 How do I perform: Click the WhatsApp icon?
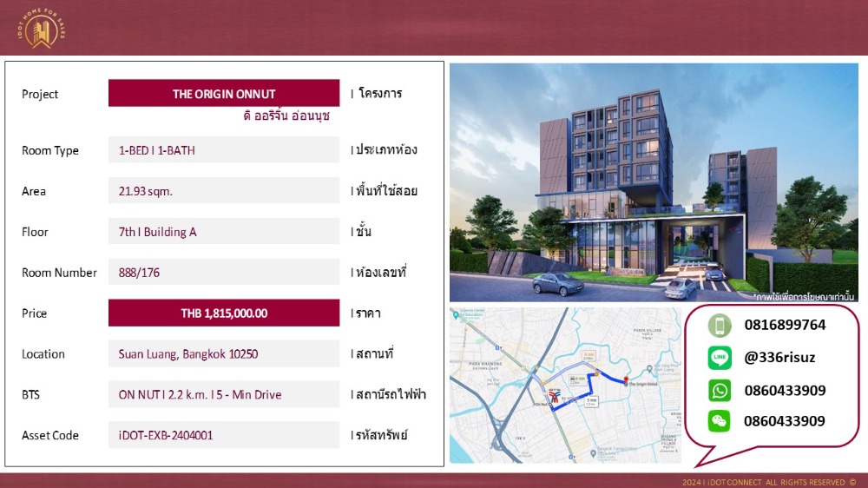pos(719,391)
